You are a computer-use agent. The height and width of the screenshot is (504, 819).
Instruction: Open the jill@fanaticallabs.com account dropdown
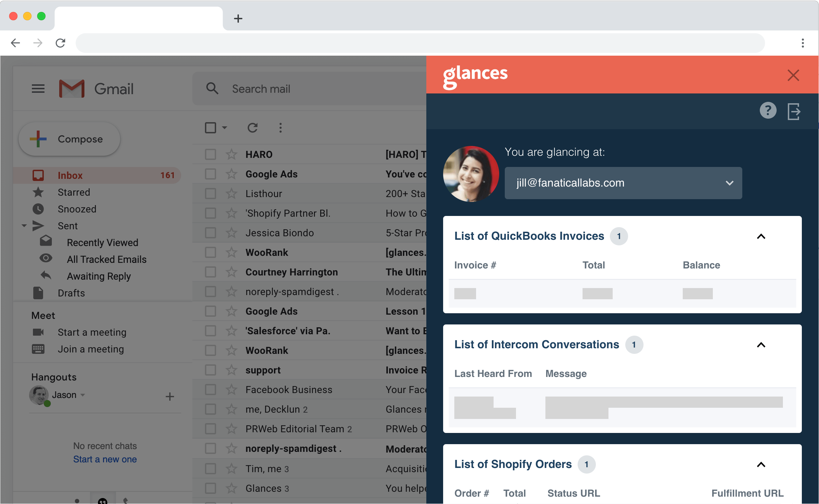click(x=623, y=183)
